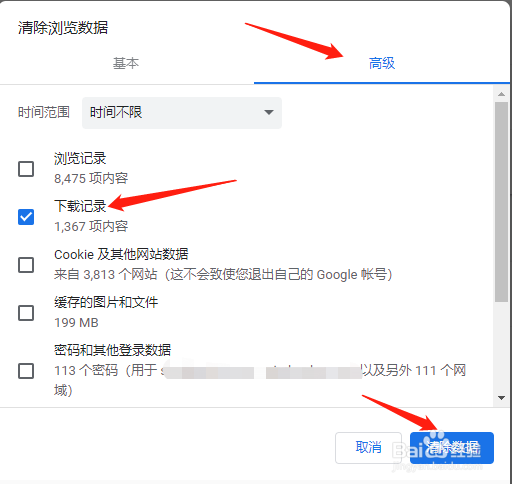Click the scrollbar down arrow
The width and height of the screenshot is (512, 484).
[x=501, y=398]
